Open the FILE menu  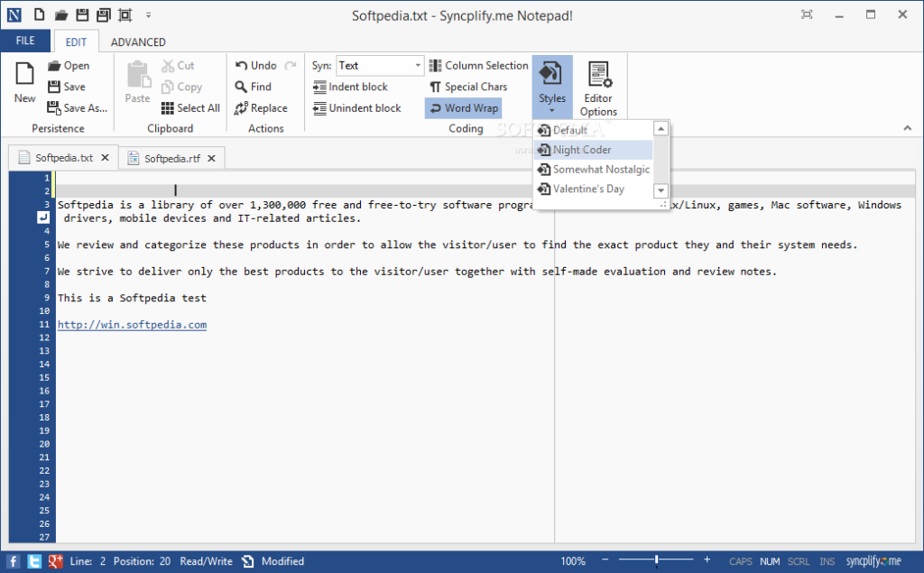tap(25, 42)
